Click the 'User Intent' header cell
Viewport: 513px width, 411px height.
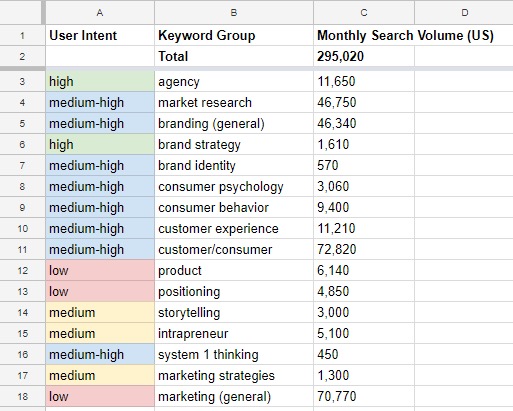point(100,35)
